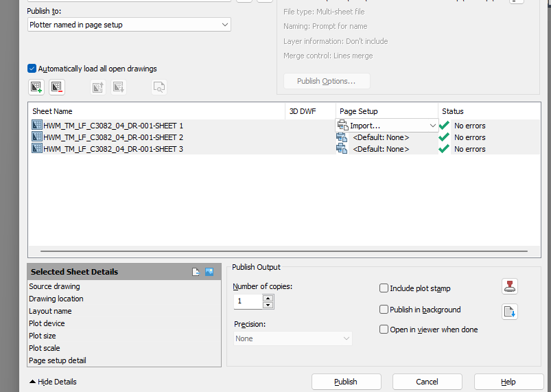Click <Default: None> page setup for SHEET 2
The width and height of the screenshot is (551, 392).
381,137
